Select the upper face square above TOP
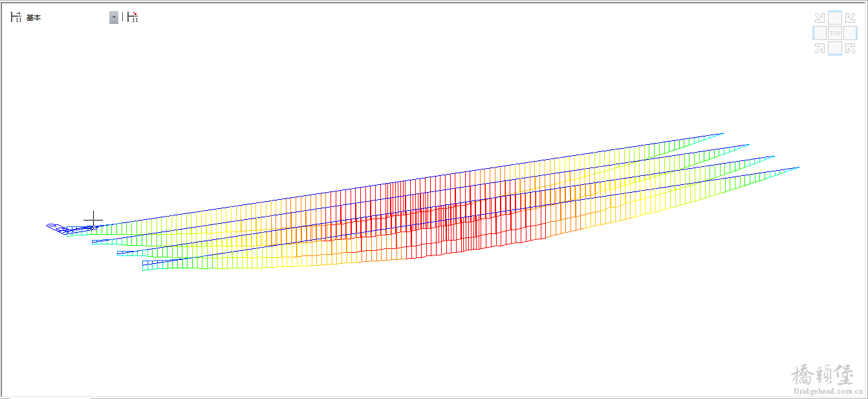The image size is (868, 399). [x=835, y=17]
